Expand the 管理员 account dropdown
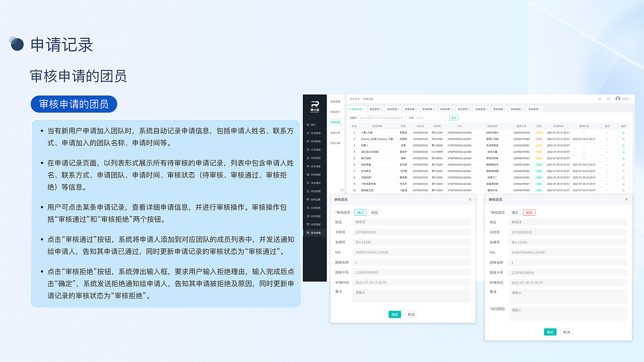This screenshot has height=362, width=644. pos(625,99)
